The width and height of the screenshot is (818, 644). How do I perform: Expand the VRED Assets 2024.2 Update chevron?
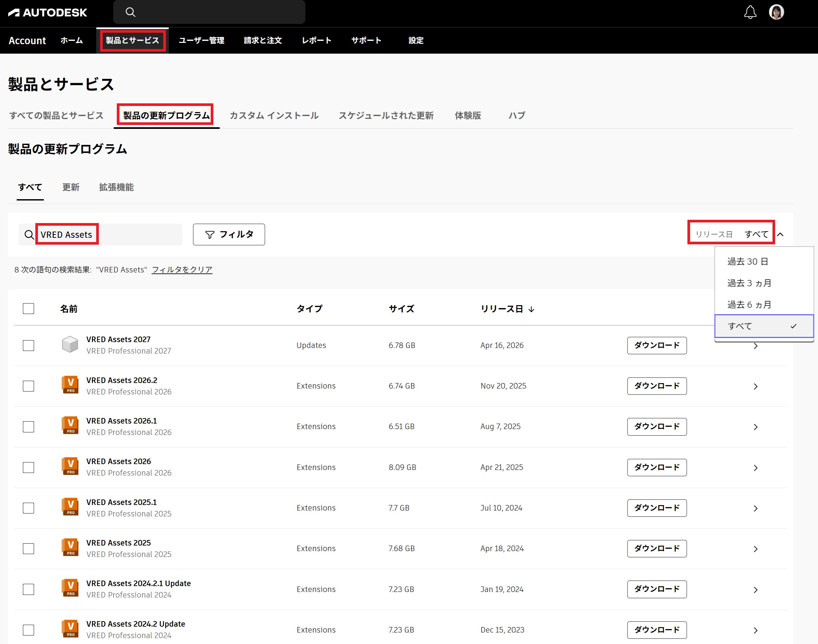pyautogui.click(x=756, y=630)
